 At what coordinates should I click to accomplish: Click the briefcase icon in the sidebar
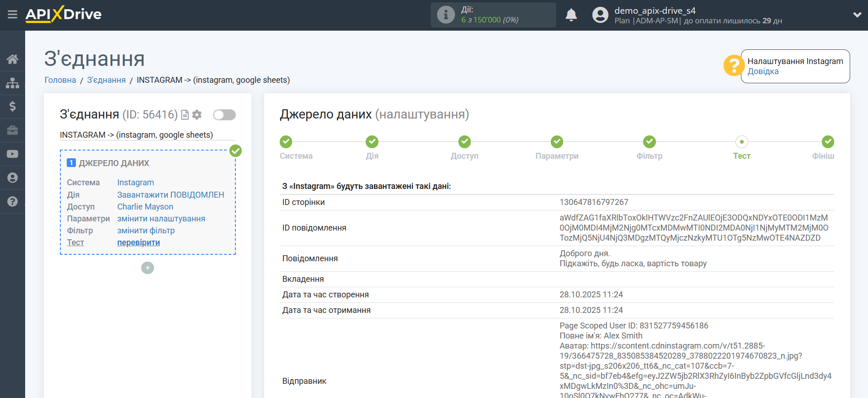coord(12,130)
